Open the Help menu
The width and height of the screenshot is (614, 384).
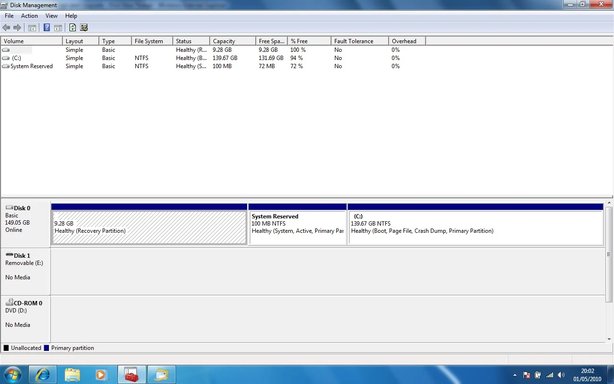[x=71, y=16]
